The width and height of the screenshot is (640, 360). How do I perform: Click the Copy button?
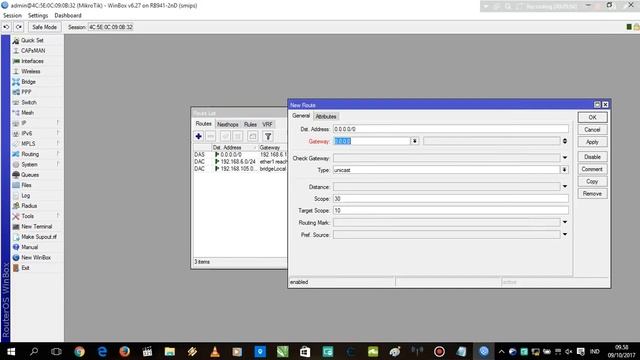(592, 181)
